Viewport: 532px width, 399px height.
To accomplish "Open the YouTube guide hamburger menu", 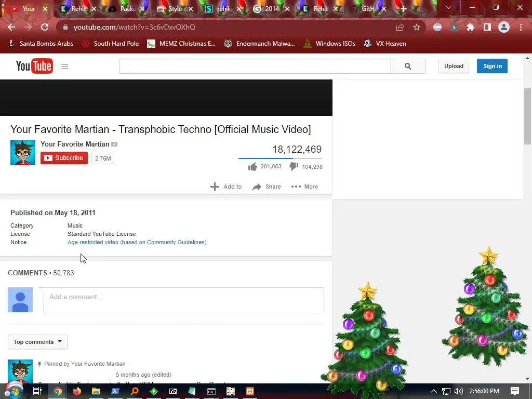I will click(x=64, y=66).
